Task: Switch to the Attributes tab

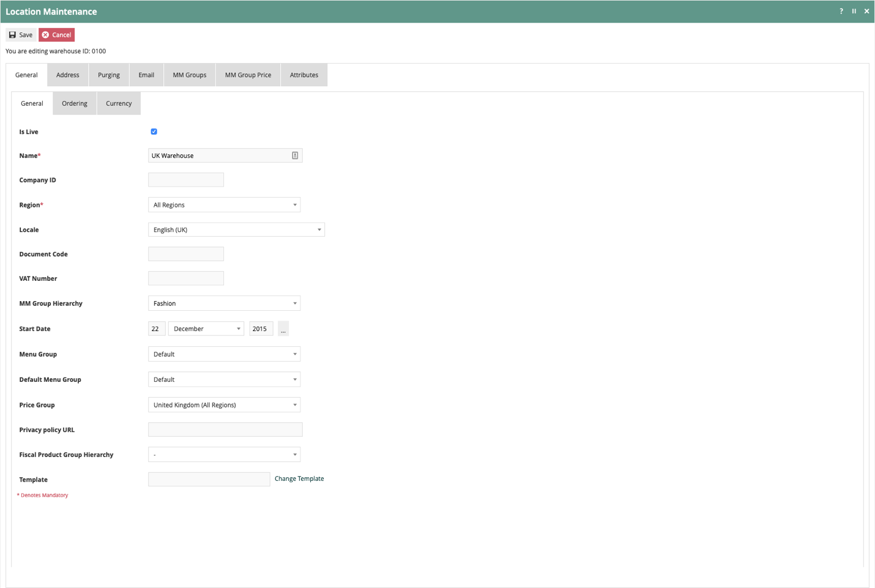Action: point(304,75)
